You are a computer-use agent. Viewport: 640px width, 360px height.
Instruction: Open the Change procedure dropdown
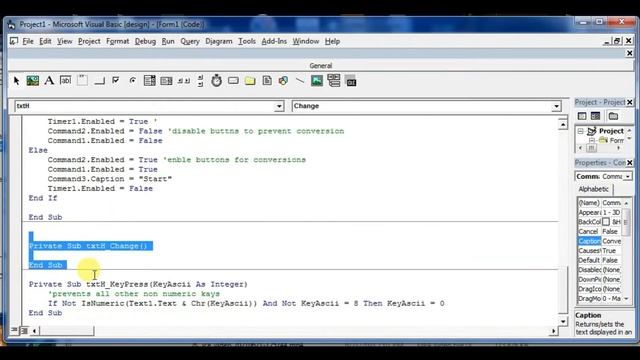point(556,106)
